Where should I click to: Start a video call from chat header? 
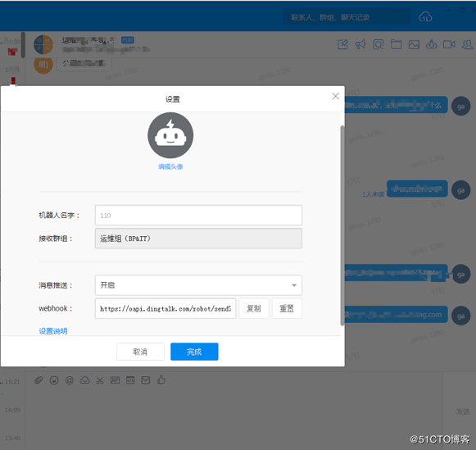click(x=449, y=44)
